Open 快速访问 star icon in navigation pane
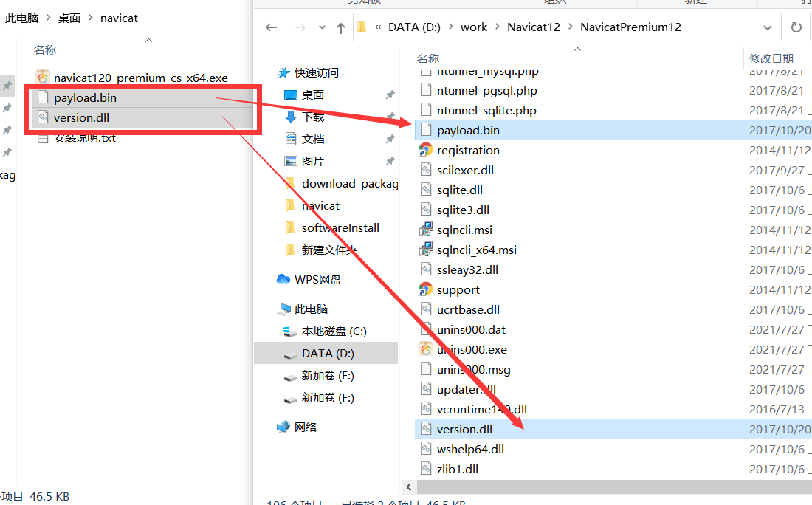Screen dimensions: 812x505 283,72
